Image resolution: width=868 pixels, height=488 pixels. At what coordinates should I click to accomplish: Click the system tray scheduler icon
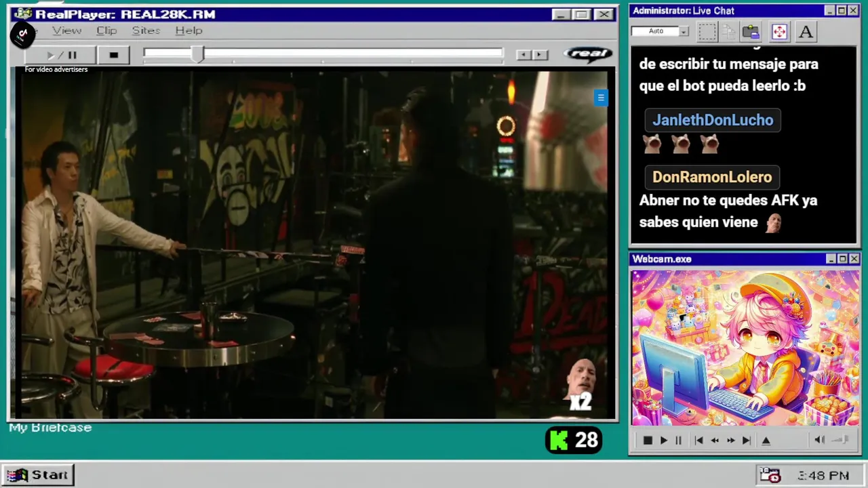click(x=770, y=475)
